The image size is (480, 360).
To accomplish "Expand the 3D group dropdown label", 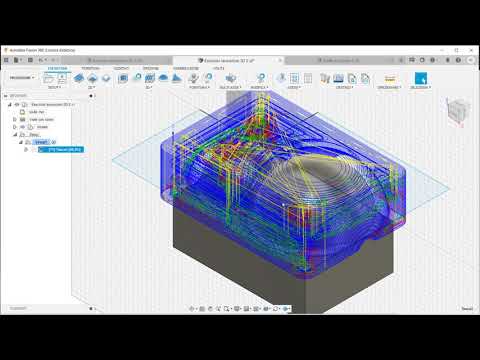I will [149, 87].
